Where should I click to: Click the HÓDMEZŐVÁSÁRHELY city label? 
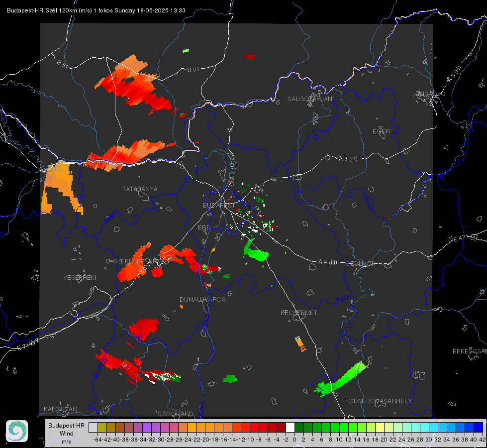click(x=378, y=401)
